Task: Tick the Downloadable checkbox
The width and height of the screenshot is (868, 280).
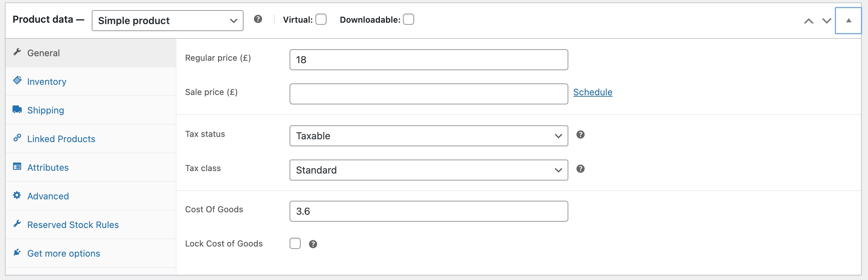Action: tap(408, 19)
